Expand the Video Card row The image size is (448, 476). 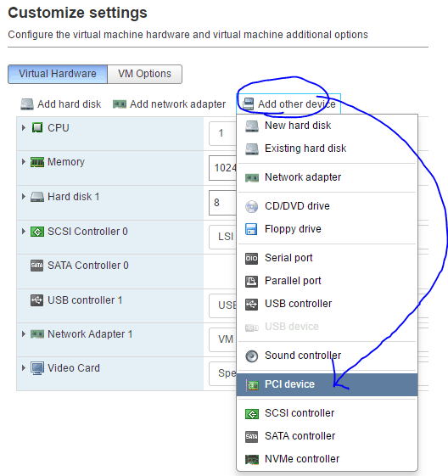24,368
